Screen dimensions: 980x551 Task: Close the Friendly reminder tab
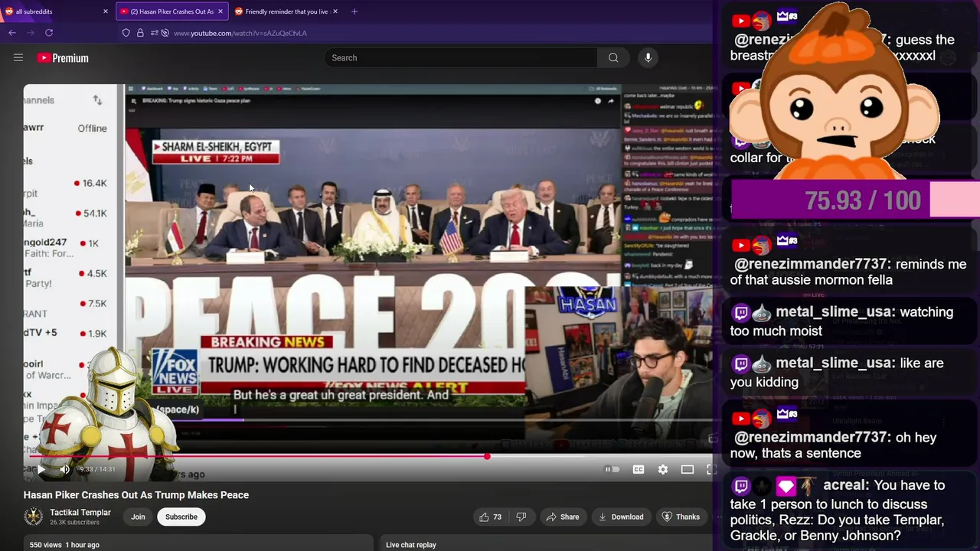[x=336, y=11]
